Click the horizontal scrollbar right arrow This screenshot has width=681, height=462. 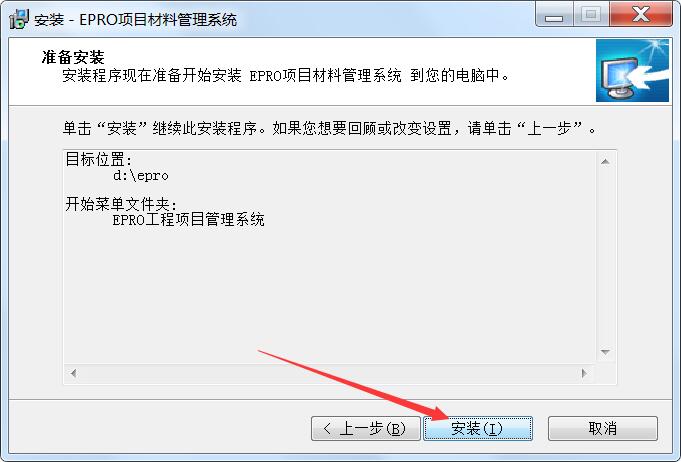pyautogui.click(x=585, y=373)
